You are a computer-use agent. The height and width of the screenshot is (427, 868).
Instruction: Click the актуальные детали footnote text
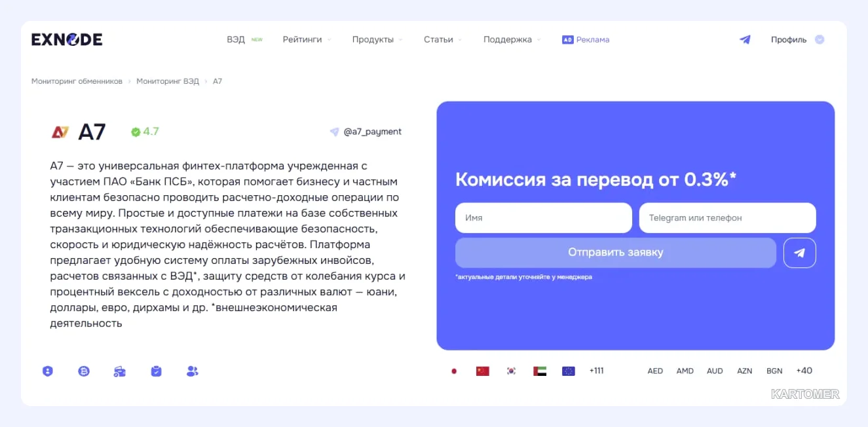click(523, 277)
